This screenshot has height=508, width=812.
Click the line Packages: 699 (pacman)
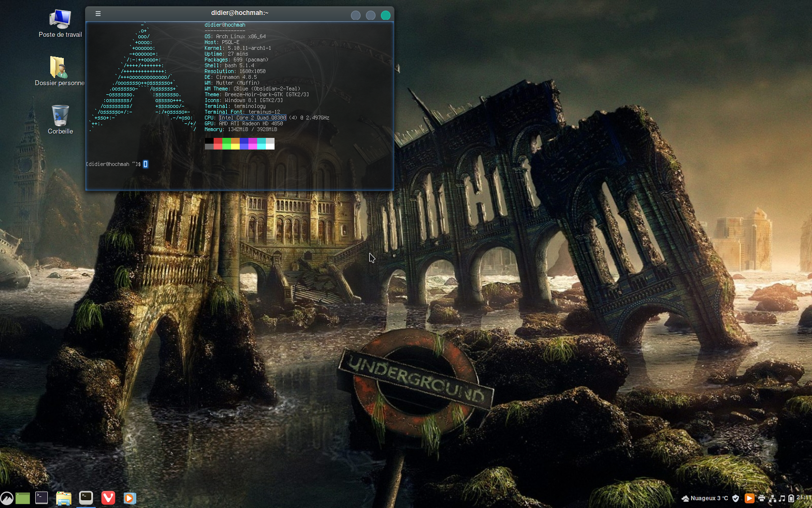click(x=236, y=60)
